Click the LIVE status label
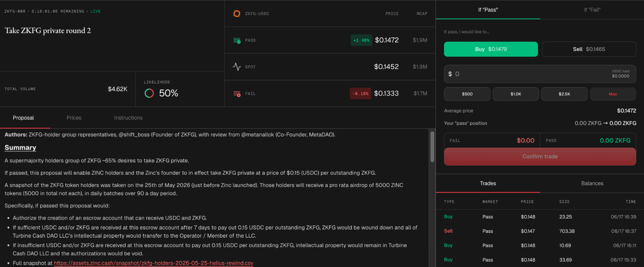This screenshot has height=267, width=644. tap(95, 11)
